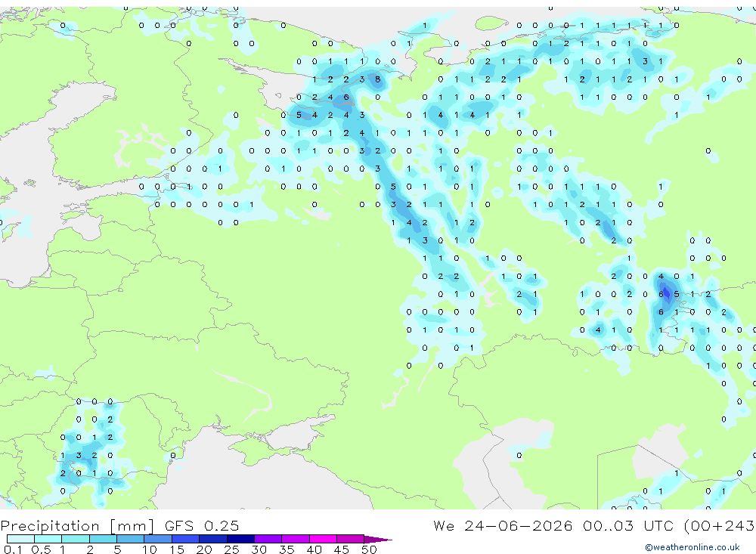
Task: Pick the 40–45 mm magenta swatch
Action: tap(323, 539)
